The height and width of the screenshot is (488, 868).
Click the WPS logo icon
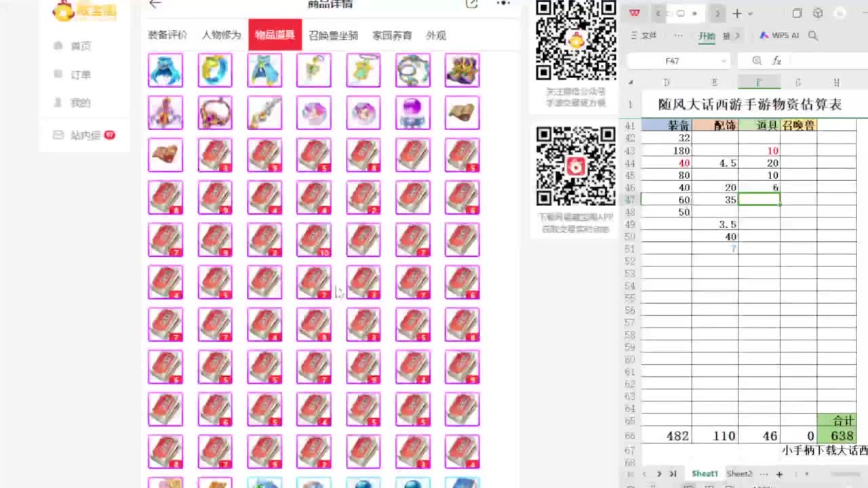coord(634,14)
